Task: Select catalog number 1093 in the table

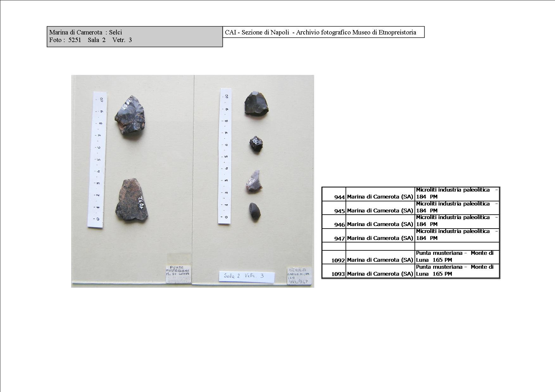Action: pyautogui.click(x=338, y=274)
